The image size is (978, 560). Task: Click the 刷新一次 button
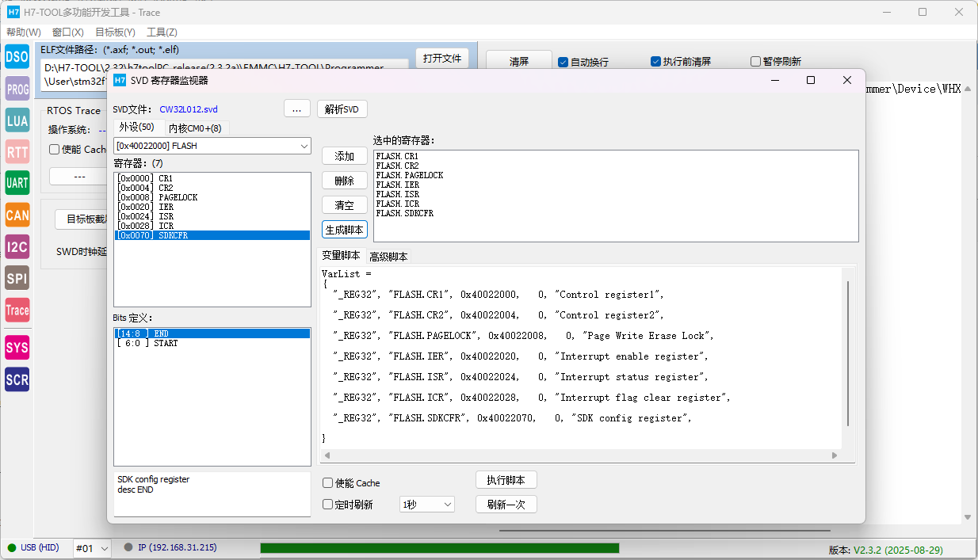tap(506, 505)
